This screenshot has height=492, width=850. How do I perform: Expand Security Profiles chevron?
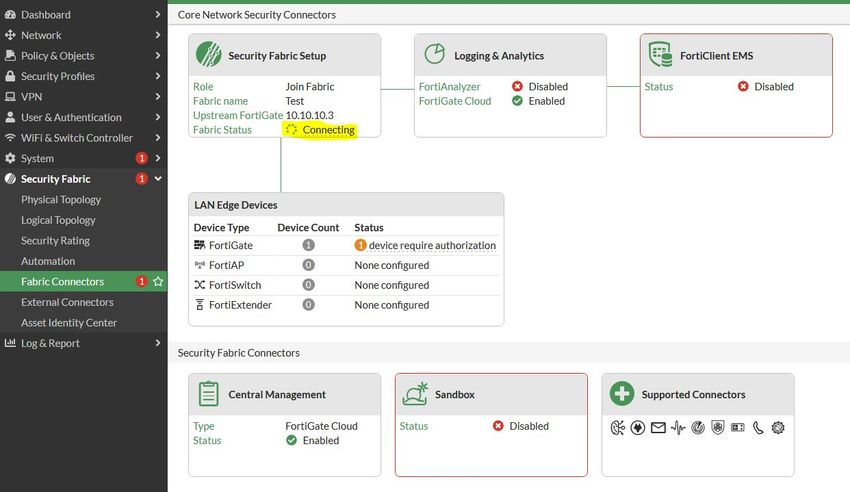coord(158,76)
